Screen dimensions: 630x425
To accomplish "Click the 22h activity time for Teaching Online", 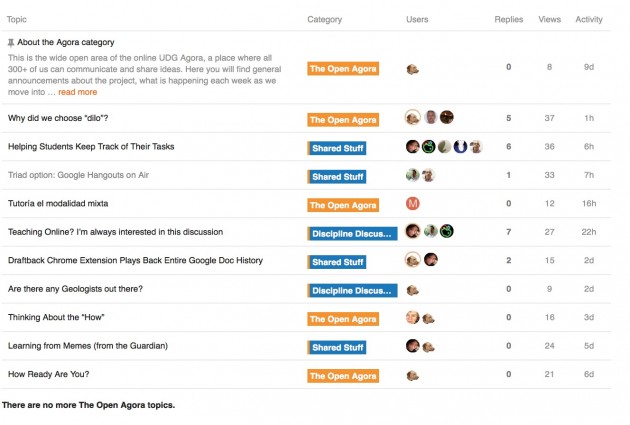I will coord(589,232).
